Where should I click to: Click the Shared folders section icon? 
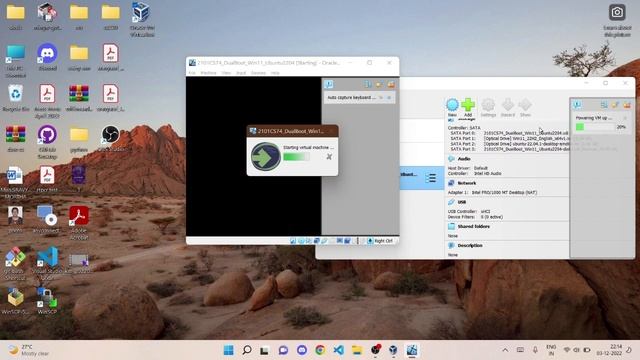451,227
